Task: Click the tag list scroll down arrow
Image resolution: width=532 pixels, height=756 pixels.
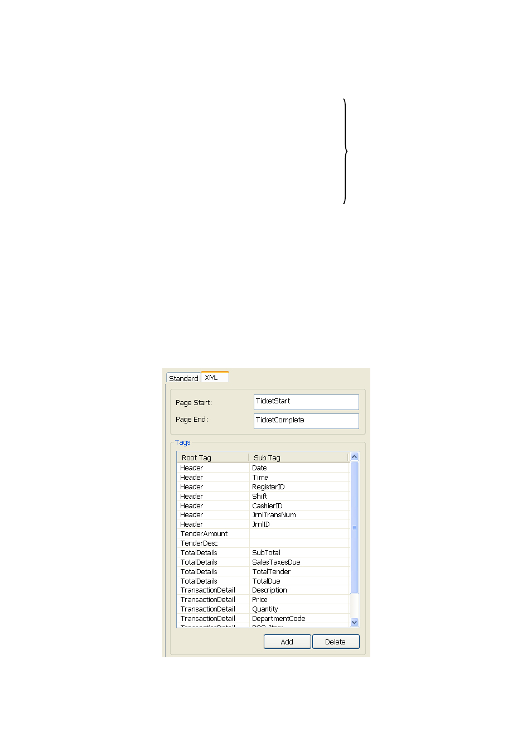Action: [354, 622]
